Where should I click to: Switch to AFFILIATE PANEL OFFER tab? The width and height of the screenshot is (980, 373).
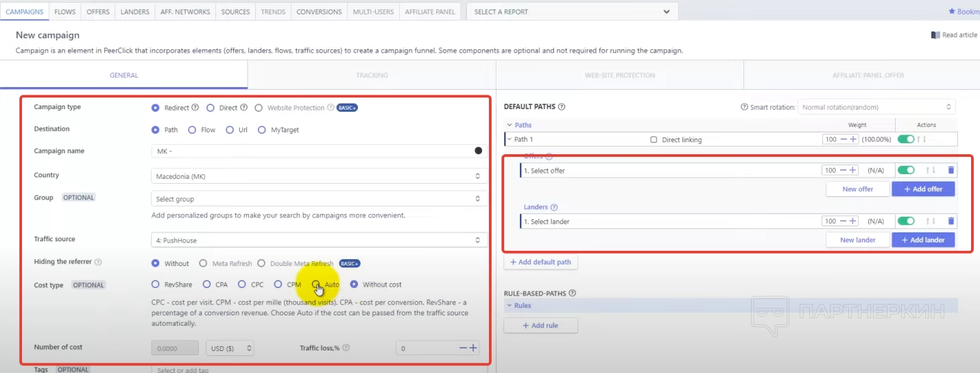tap(868, 75)
